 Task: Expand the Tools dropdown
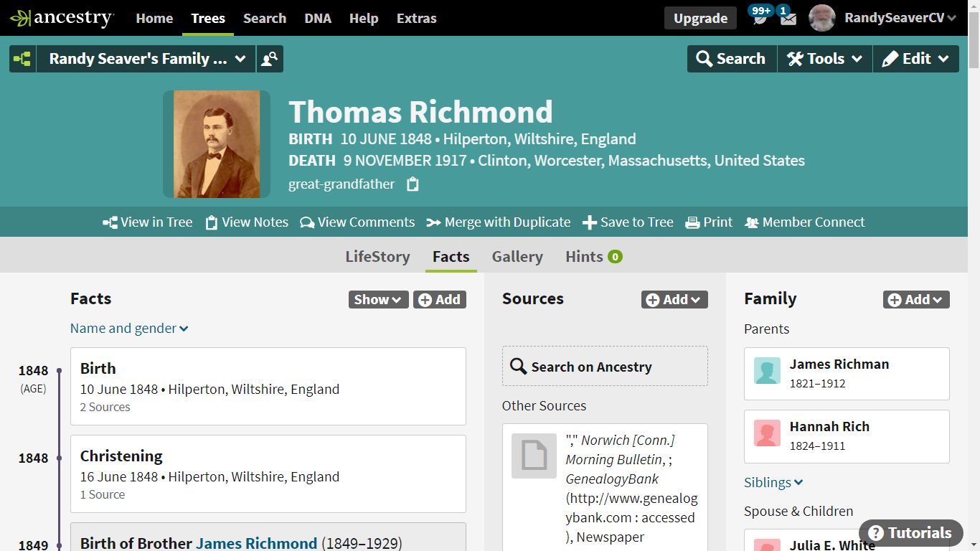pos(824,58)
